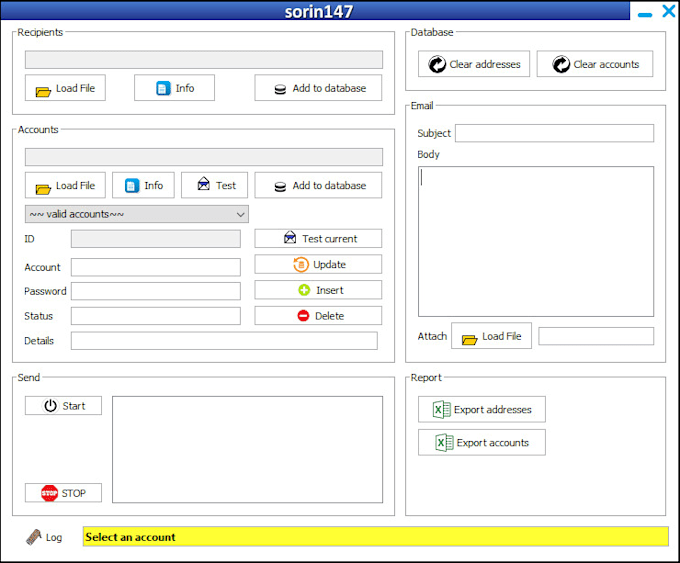Click the email Body text area
The image size is (680, 563).
pyautogui.click(x=536, y=242)
